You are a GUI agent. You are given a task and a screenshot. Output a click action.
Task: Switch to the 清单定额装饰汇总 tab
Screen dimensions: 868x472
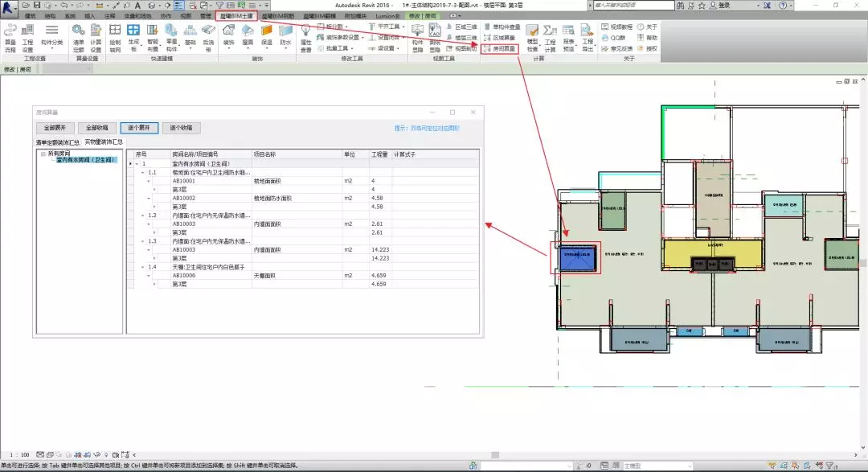(58, 142)
